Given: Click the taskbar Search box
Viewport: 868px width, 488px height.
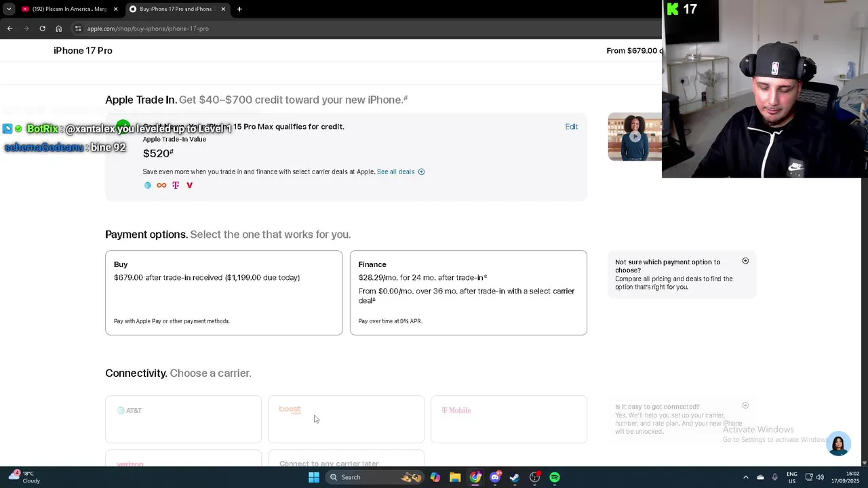Looking at the screenshot, I should click(x=374, y=477).
